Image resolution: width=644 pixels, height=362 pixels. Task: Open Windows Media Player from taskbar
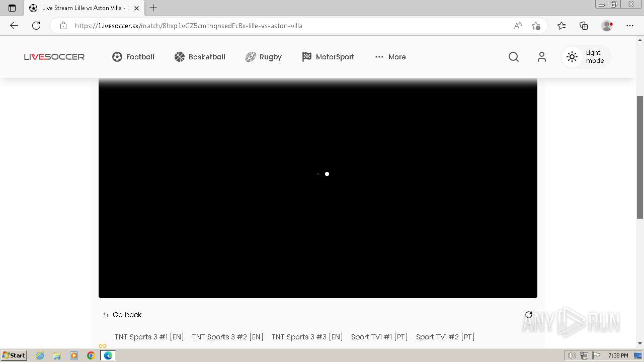pos(74,355)
